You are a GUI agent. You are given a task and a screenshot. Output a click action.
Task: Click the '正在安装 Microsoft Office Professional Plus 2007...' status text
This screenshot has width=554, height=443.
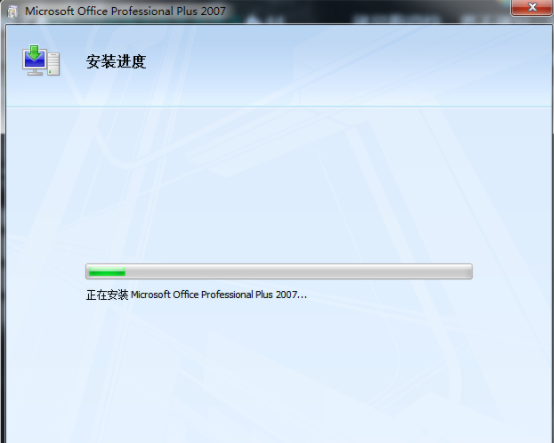(196, 295)
